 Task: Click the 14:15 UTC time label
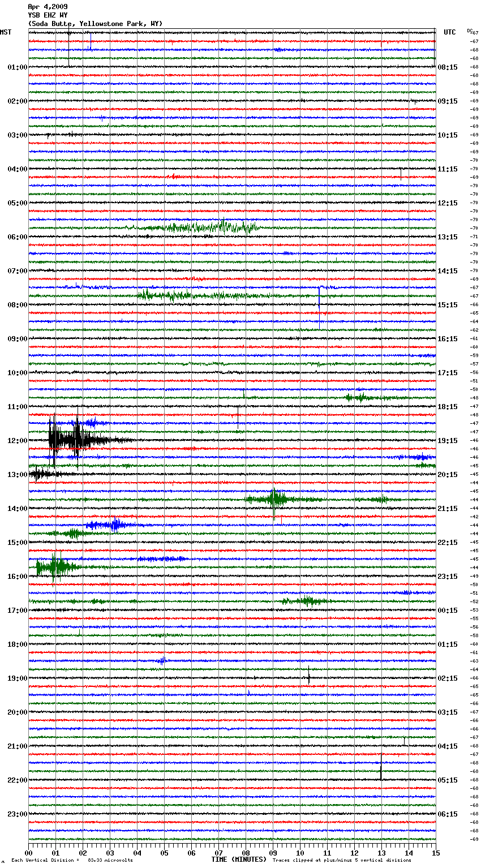pos(448,271)
